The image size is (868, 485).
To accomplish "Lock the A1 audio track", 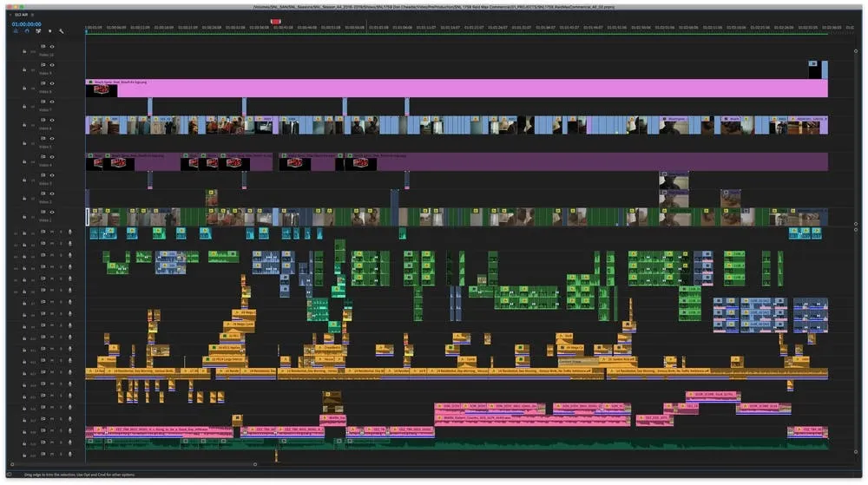I will (24, 233).
